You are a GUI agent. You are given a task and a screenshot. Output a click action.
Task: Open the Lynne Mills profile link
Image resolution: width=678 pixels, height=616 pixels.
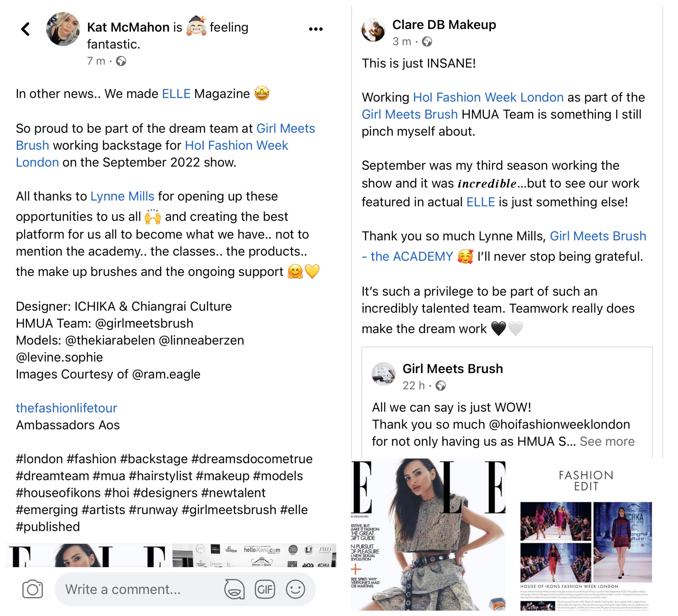click(122, 196)
